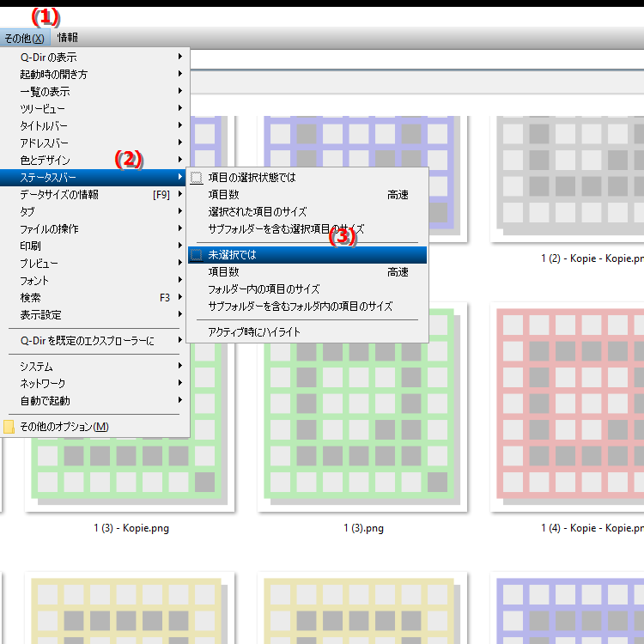Open the システム submenu
This screenshot has width=644, height=644.
point(94,366)
